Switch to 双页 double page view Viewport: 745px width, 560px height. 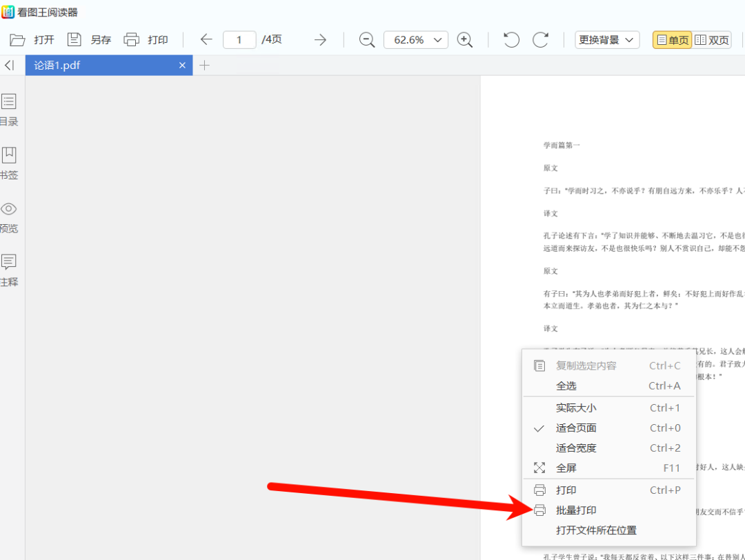(712, 39)
